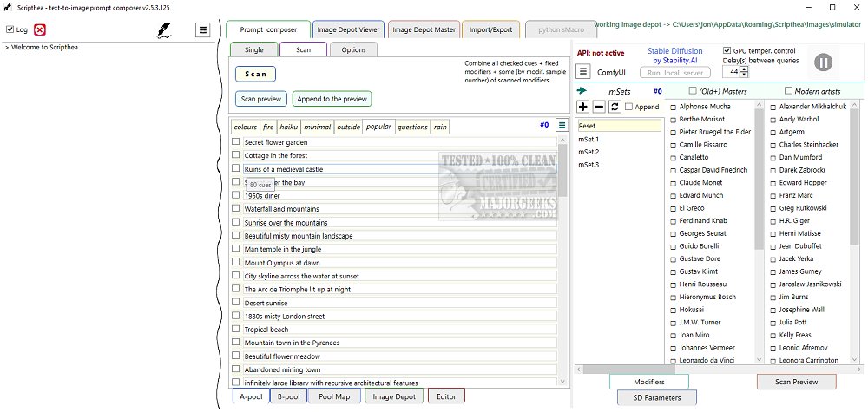Open the SD Parameters button
This screenshot has width=868, height=412.
pos(656,397)
